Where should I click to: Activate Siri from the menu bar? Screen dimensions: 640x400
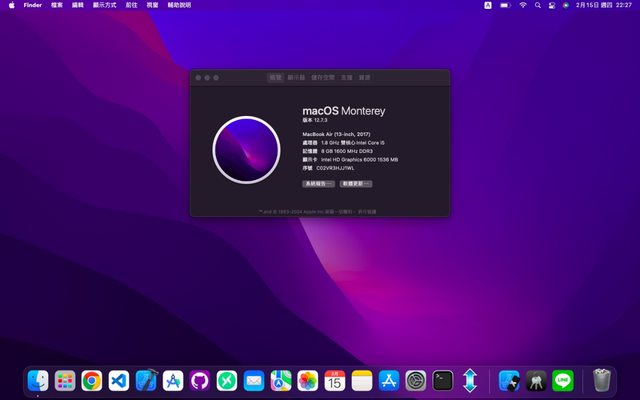coord(566,5)
